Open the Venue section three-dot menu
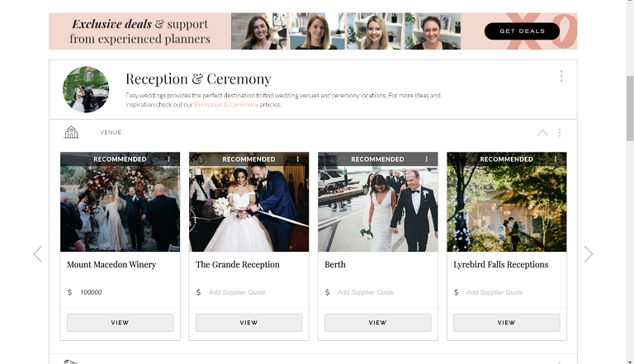634x364 pixels. (x=559, y=133)
